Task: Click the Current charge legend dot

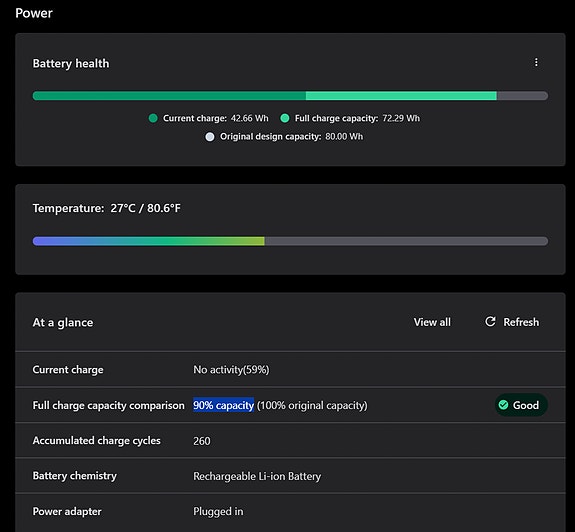Action: (153, 118)
